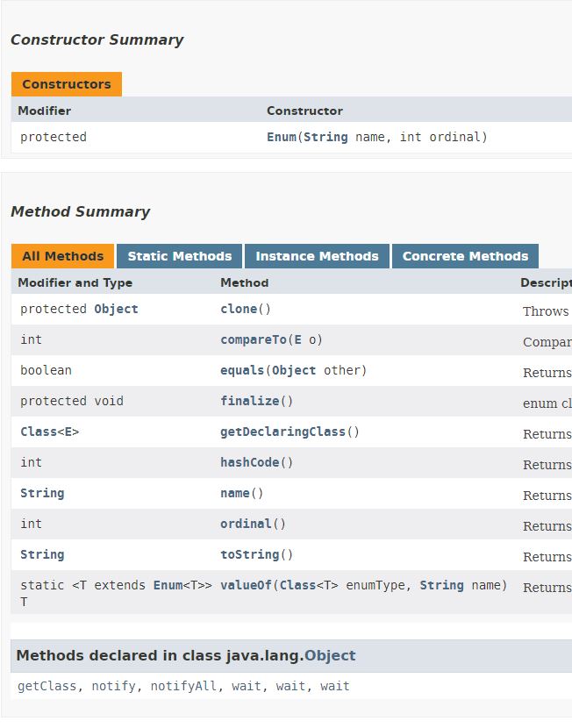572x728 pixels.
Task: Open the java.lang.Object class link
Action: (x=330, y=655)
